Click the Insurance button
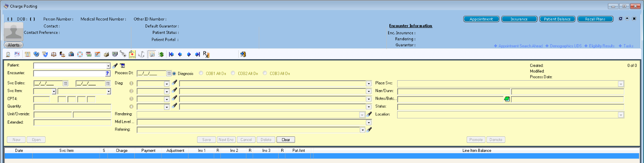The width and height of the screenshot is (644, 163). point(519,19)
